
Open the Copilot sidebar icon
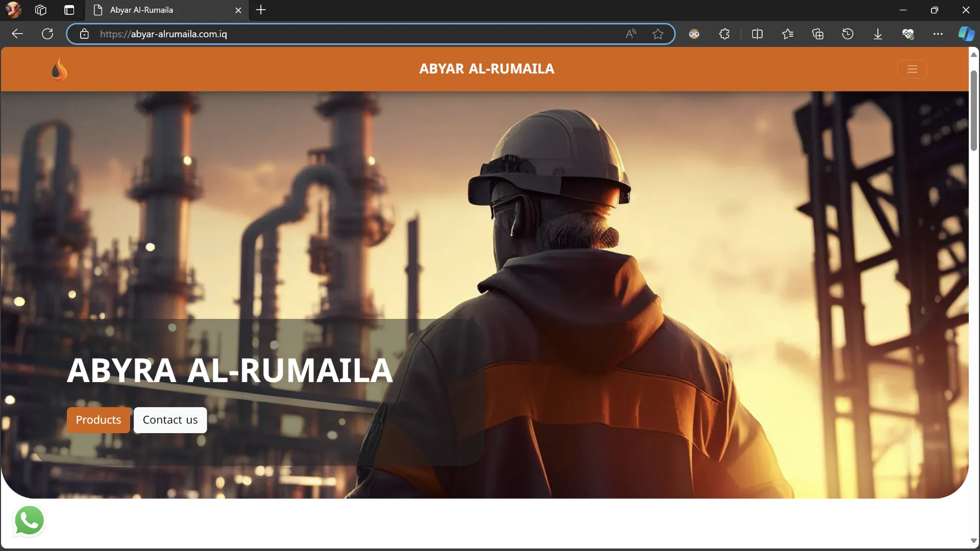click(966, 34)
